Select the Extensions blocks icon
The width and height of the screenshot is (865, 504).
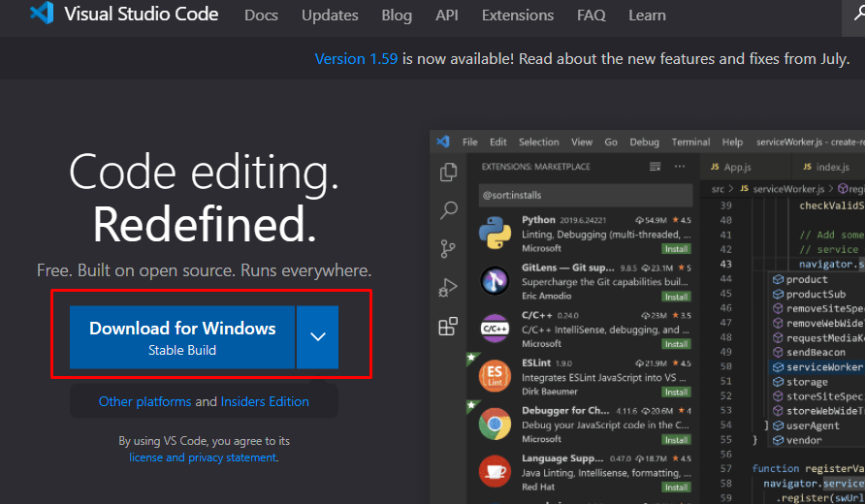(448, 326)
